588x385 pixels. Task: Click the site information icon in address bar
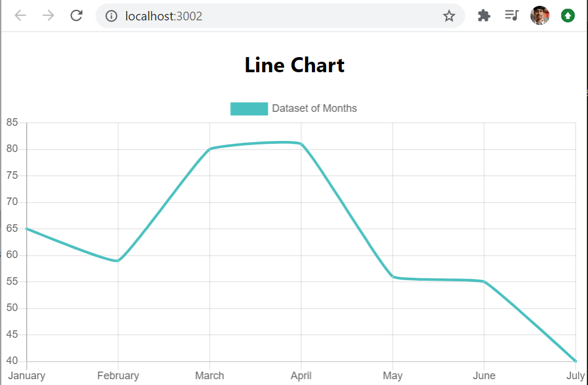pos(111,16)
